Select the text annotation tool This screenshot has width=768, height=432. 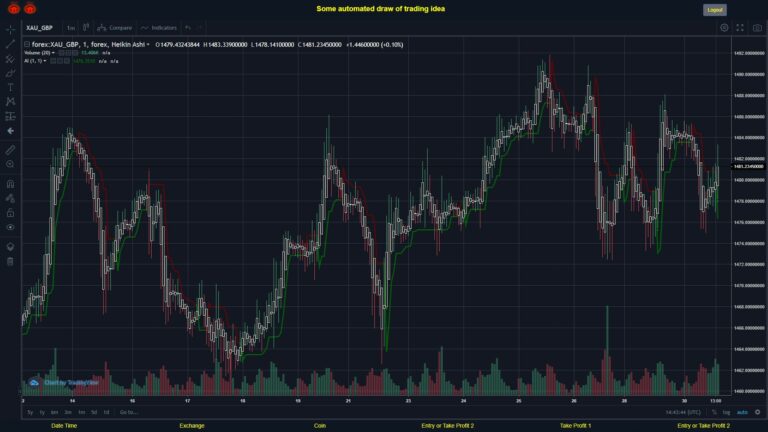(x=10, y=87)
